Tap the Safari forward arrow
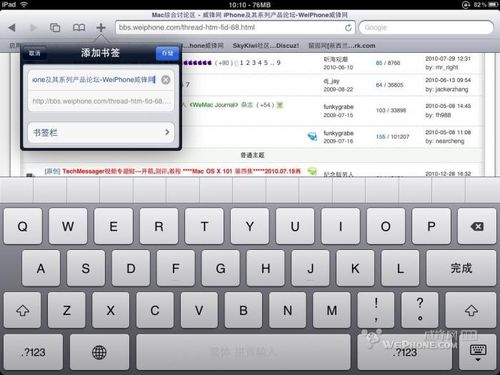Viewport: 500px width, 375px height. click(x=33, y=28)
